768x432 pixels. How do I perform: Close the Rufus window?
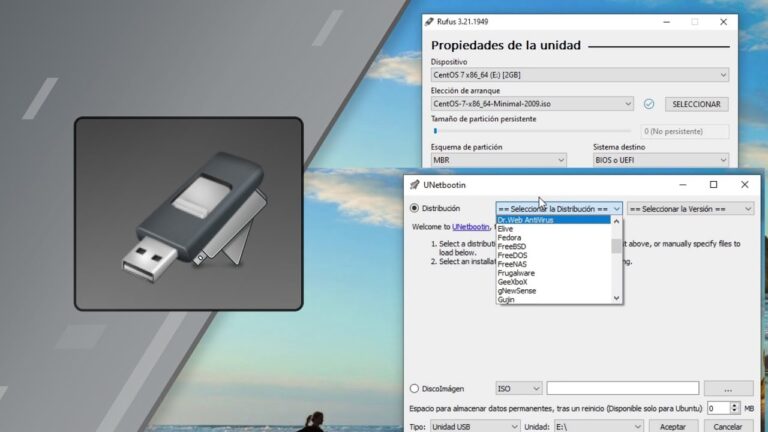point(723,22)
